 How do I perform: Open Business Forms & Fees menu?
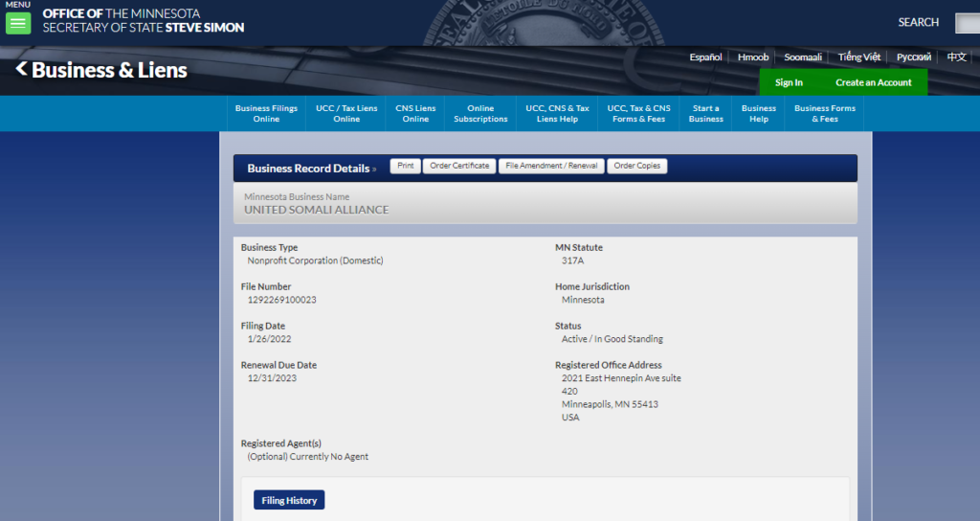tap(824, 113)
